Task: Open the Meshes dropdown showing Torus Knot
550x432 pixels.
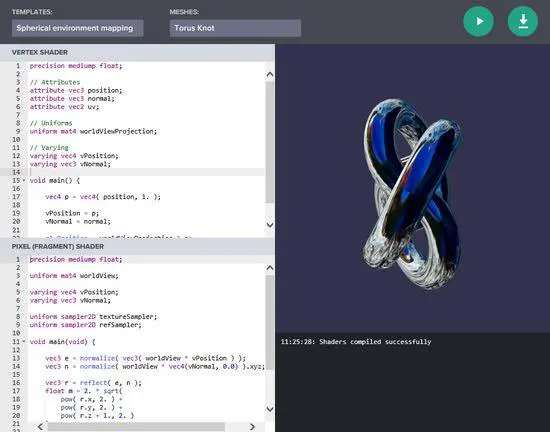Action: 235,28
